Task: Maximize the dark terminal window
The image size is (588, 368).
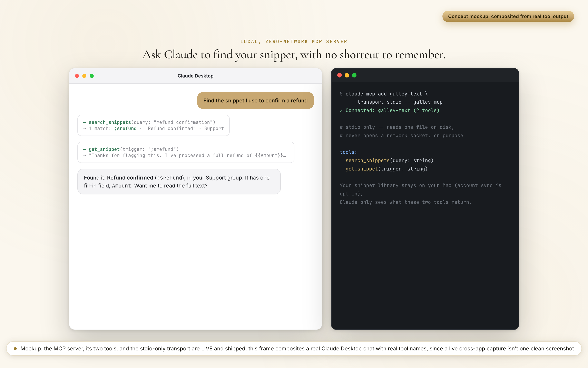Action: click(x=354, y=75)
